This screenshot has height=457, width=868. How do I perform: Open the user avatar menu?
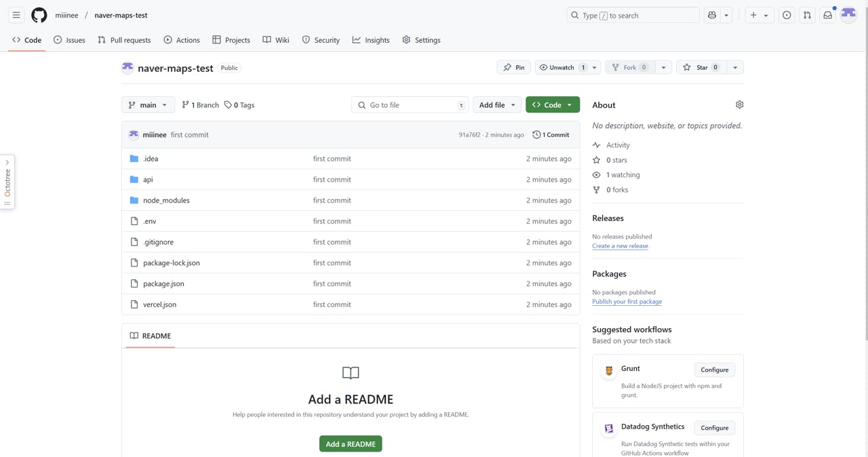click(x=848, y=15)
